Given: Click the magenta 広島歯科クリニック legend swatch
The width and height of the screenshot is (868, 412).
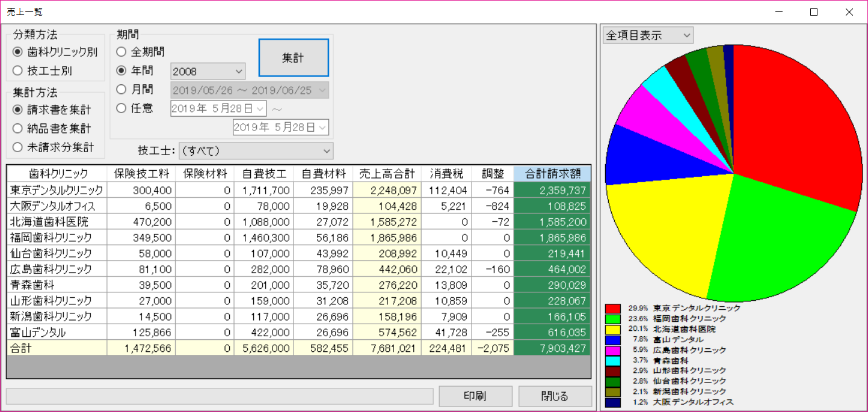Looking at the screenshot, I should (613, 350).
